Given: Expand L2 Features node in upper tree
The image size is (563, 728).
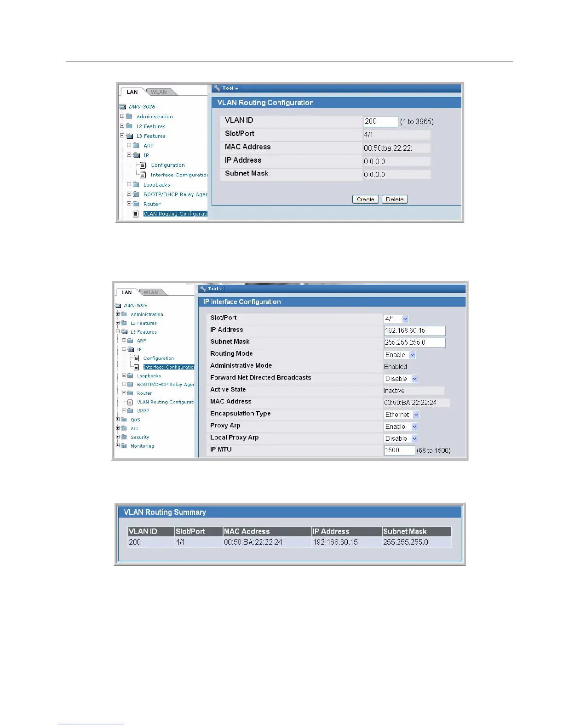Looking at the screenshot, I should click(x=122, y=126).
